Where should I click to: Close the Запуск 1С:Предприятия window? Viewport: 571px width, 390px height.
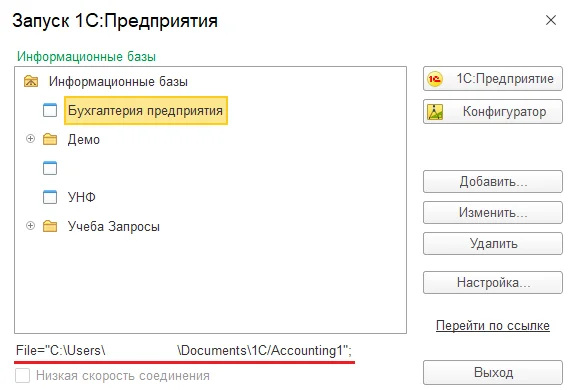point(551,20)
